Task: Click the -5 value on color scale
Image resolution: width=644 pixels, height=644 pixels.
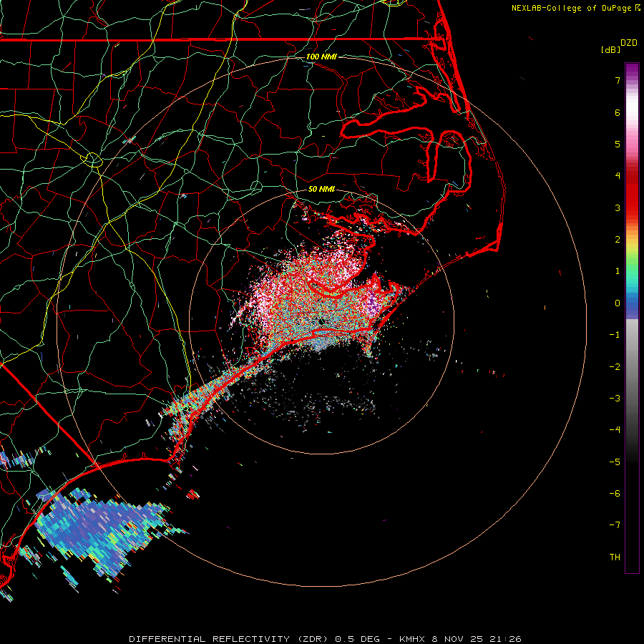Action: (615, 462)
